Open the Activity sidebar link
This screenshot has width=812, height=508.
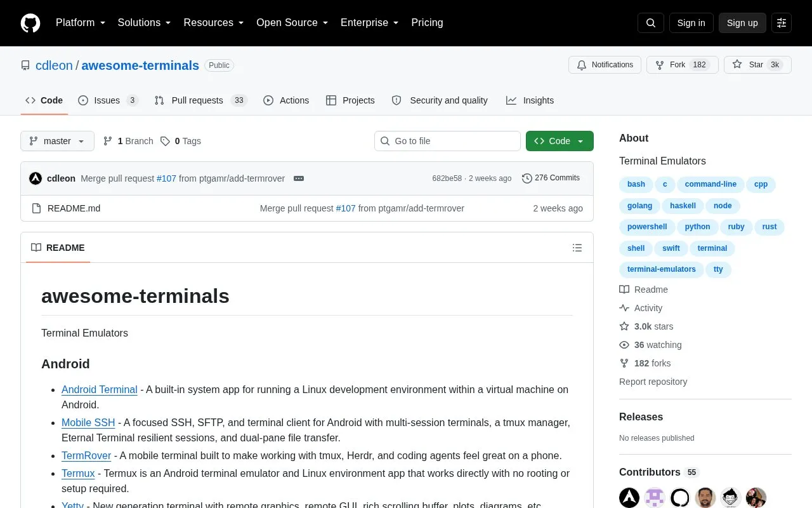pyautogui.click(x=641, y=308)
